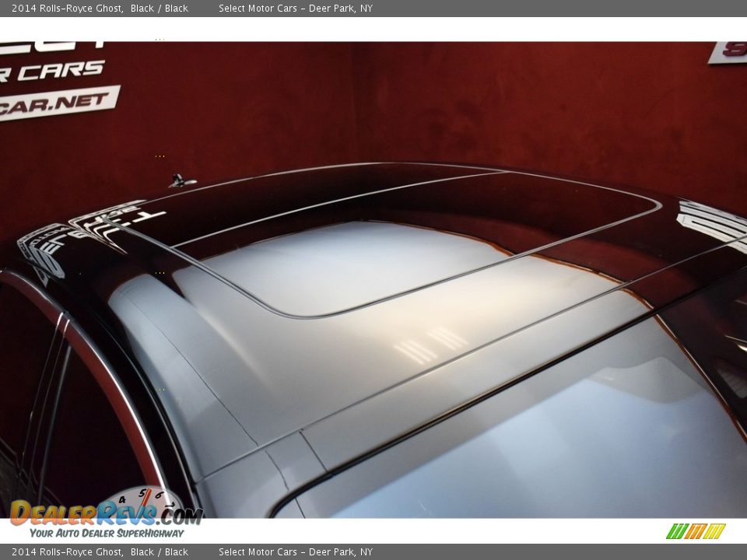Click the CAR.NET sign on the wall
Viewport: 747px width, 560px height.
point(58,103)
